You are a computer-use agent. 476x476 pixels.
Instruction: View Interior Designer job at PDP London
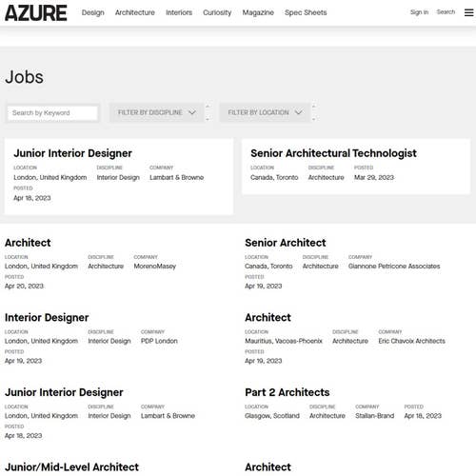click(47, 318)
